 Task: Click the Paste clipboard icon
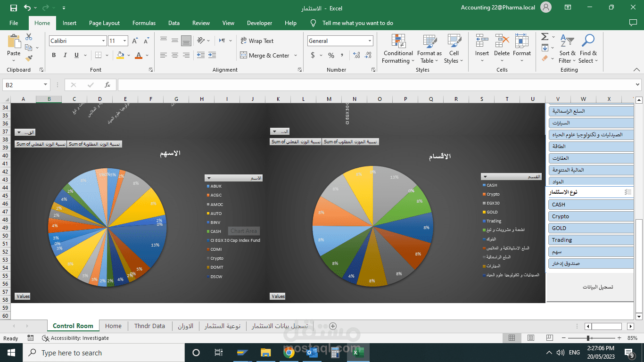pyautogui.click(x=14, y=42)
